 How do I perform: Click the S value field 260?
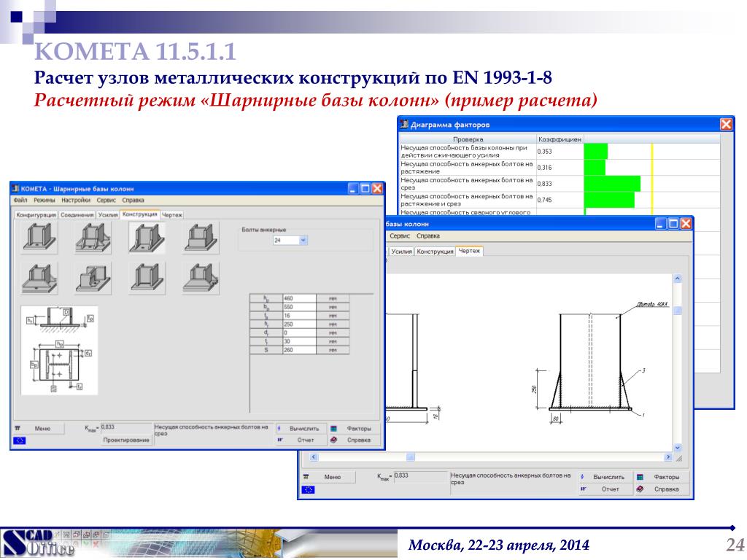[299, 349]
